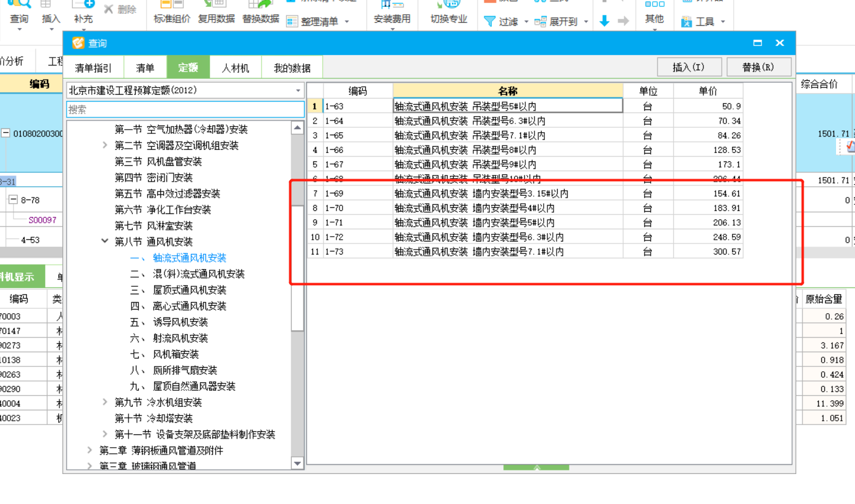Select 四、离心式通风机安装

click(178, 306)
